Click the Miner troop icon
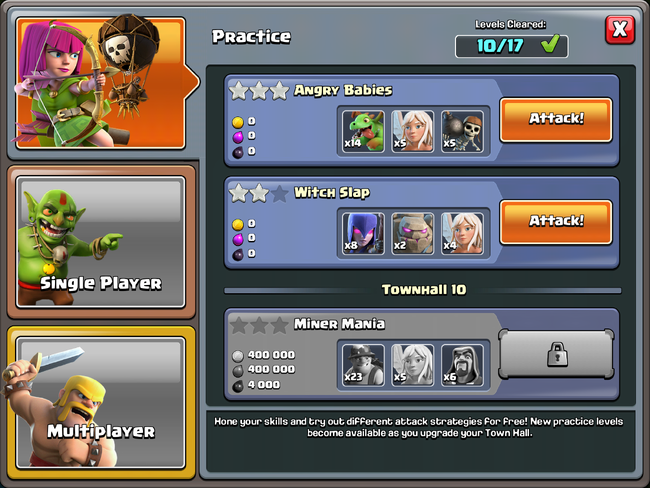 363,365
